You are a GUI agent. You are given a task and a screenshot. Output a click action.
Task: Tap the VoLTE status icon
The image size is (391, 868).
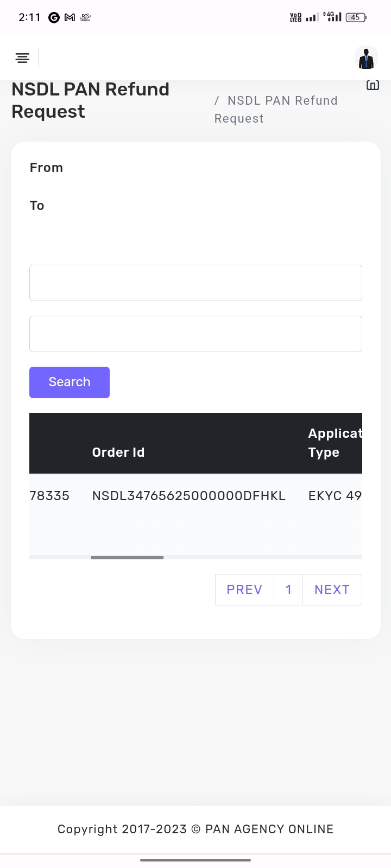click(295, 17)
